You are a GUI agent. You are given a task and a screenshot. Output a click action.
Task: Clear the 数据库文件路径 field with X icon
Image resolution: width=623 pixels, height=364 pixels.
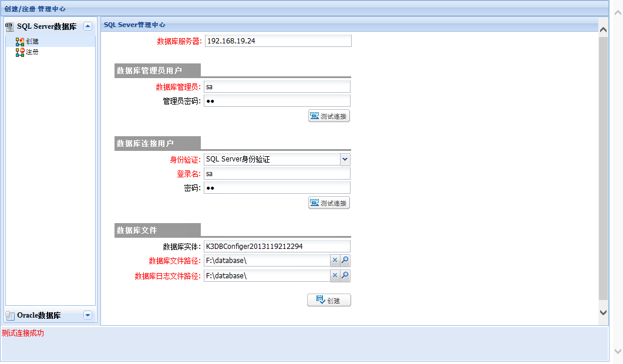click(x=335, y=260)
